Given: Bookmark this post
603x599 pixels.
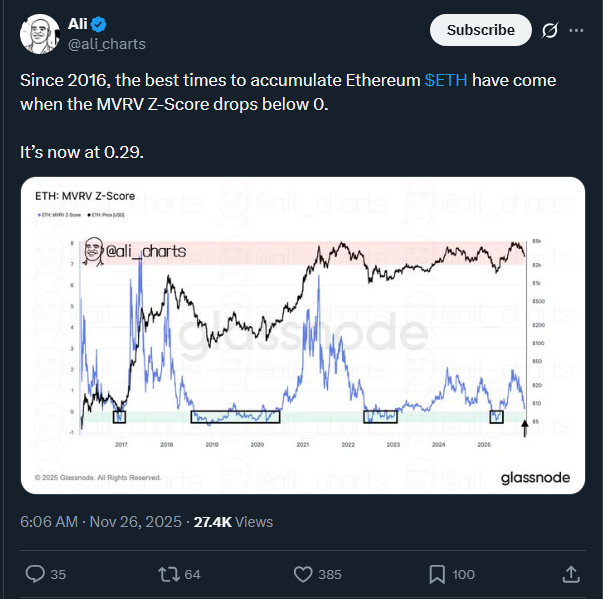Looking at the screenshot, I should (x=437, y=574).
